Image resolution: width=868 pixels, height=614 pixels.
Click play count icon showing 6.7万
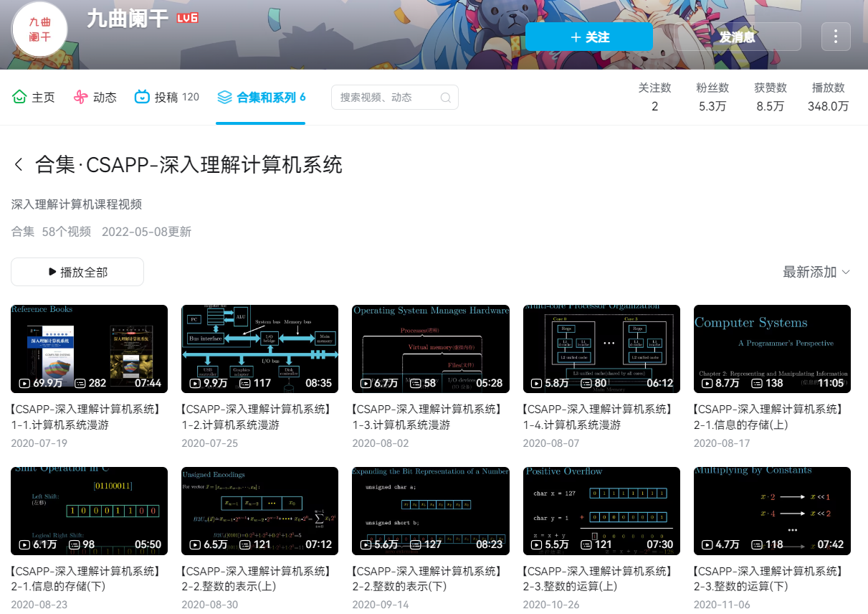[x=366, y=383]
